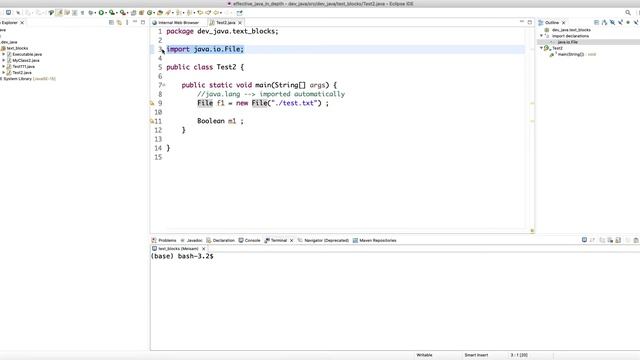Expand Executable.java in Package Explorer
The height and width of the screenshot is (360, 640).
pos(4,54)
